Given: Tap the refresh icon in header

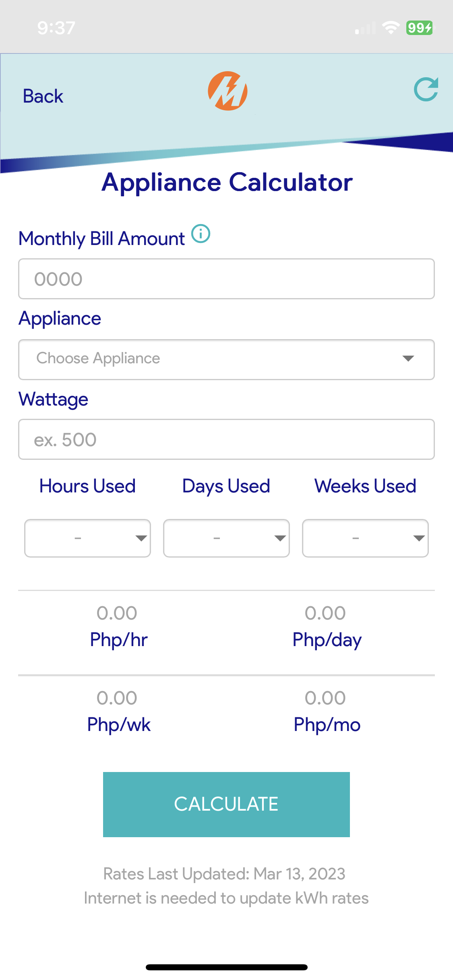Looking at the screenshot, I should pyautogui.click(x=426, y=89).
